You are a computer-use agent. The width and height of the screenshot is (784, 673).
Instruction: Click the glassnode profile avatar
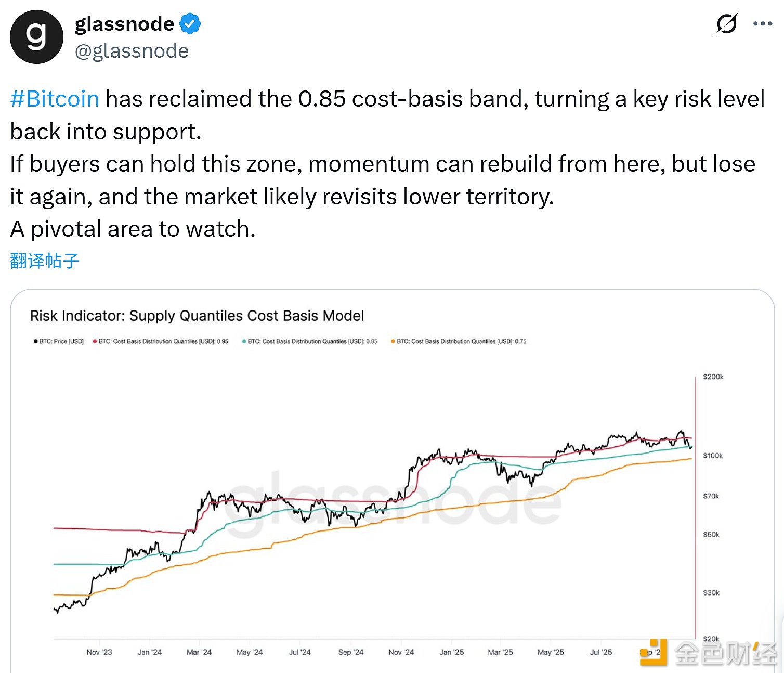pos(36,37)
